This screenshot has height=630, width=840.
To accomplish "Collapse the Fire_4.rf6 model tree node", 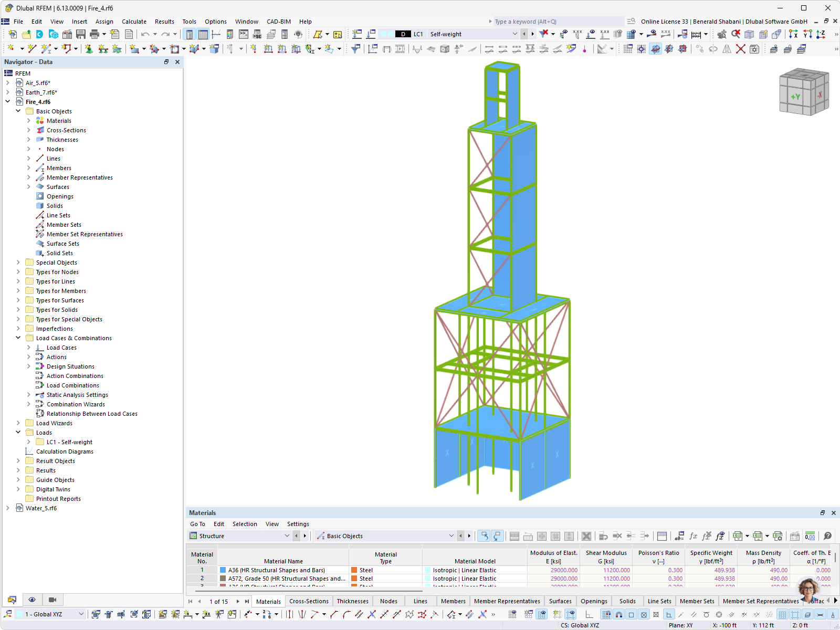I will coord(7,102).
